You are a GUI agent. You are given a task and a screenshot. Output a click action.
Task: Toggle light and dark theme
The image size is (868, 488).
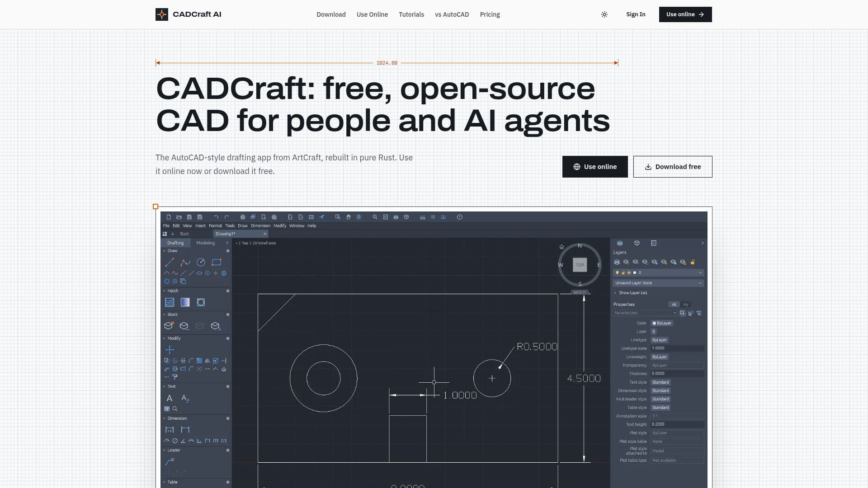point(604,14)
